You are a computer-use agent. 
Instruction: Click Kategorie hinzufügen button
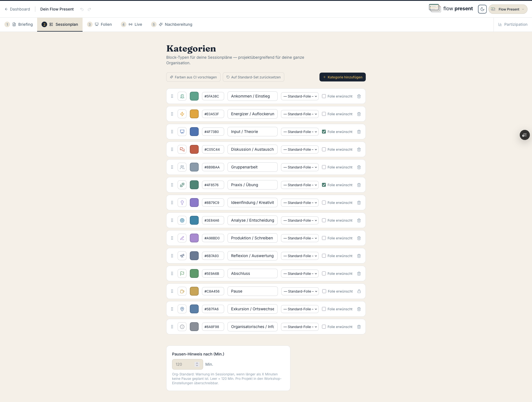342,77
